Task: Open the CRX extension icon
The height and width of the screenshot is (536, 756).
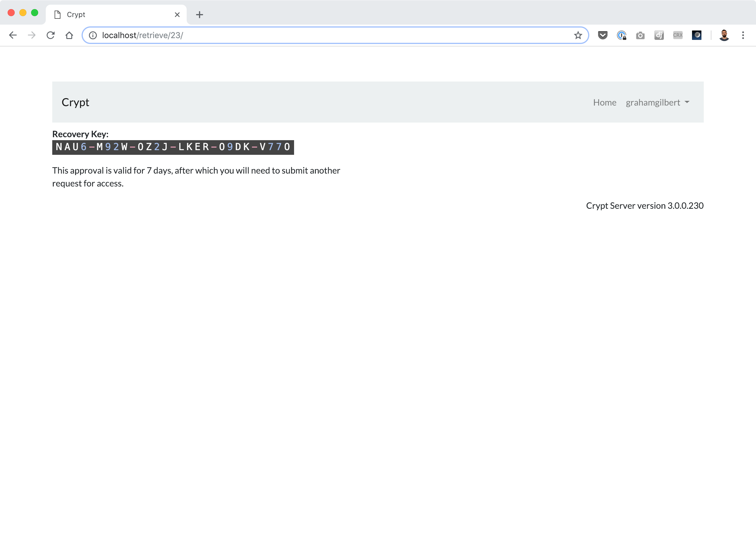Action: 678,35
